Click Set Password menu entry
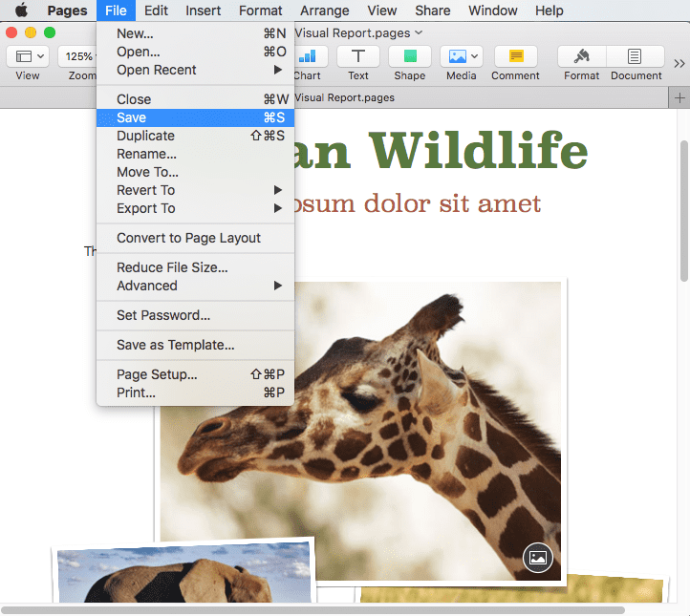This screenshot has height=616, width=690. [163, 315]
